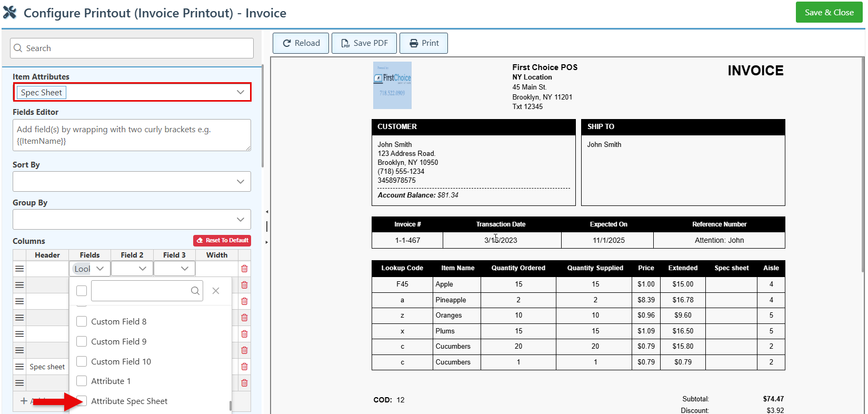The image size is (868, 414).
Task: Click the trash icon in first column row
Action: [x=244, y=269]
